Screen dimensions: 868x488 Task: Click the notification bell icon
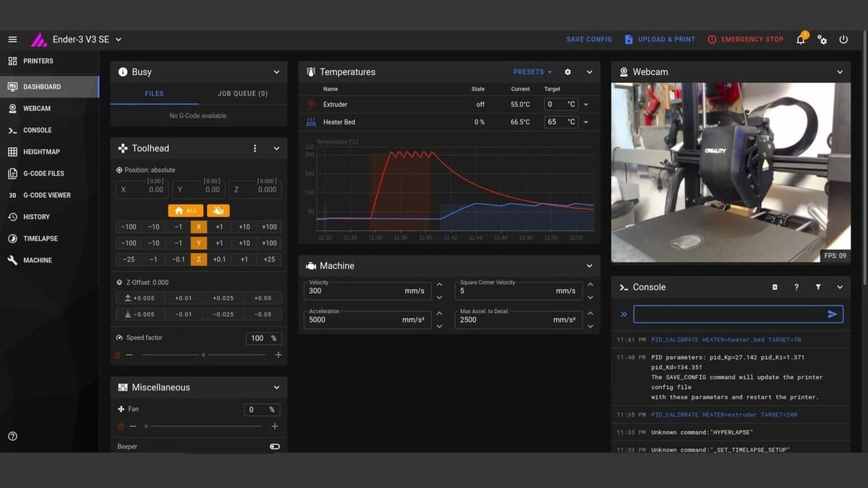pos(801,39)
